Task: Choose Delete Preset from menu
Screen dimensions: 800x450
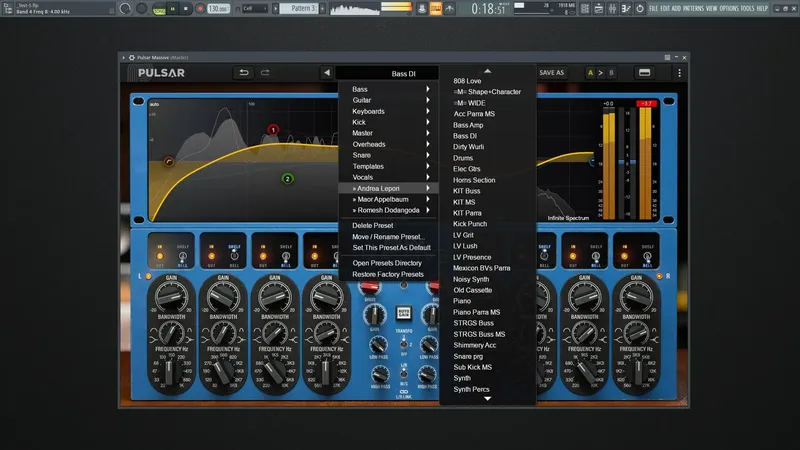Action: (x=372, y=226)
